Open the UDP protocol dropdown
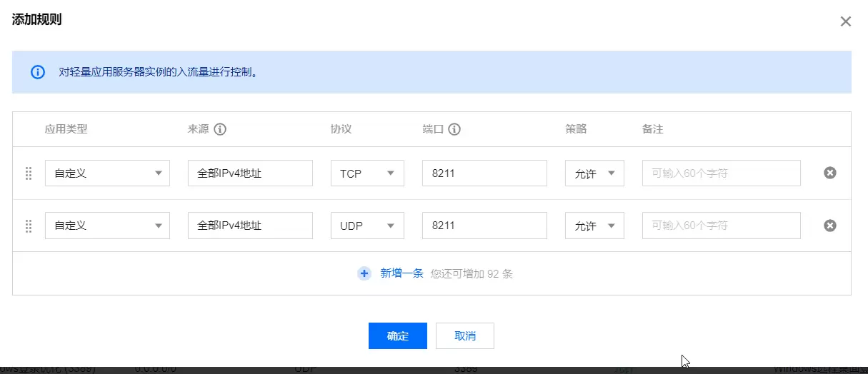This screenshot has width=868, height=374. pyautogui.click(x=367, y=226)
